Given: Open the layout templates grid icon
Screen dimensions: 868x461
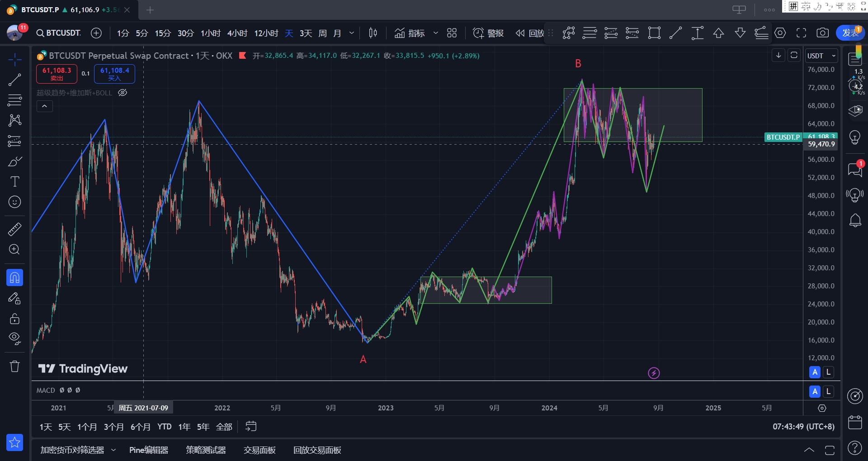Looking at the screenshot, I should point(452,33).
